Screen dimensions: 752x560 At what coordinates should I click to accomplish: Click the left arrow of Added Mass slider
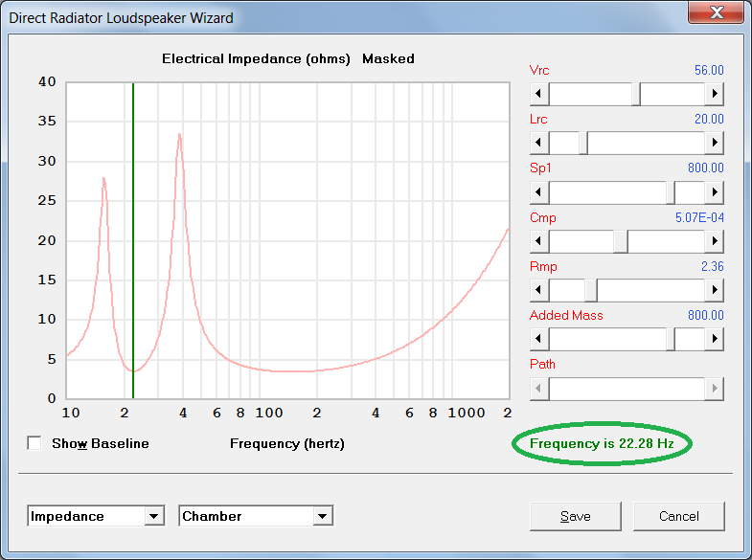[x=539, y=339]
